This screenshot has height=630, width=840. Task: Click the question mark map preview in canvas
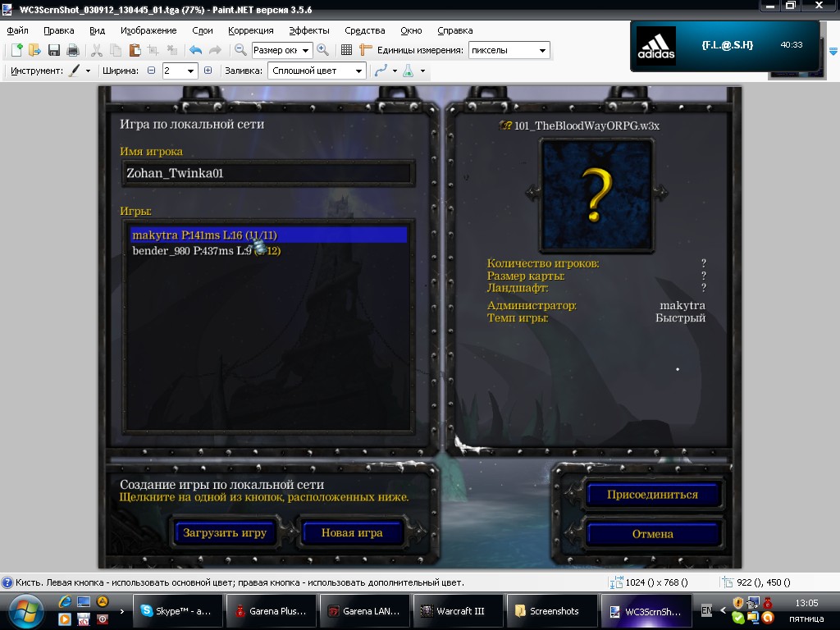coord(597,195)
